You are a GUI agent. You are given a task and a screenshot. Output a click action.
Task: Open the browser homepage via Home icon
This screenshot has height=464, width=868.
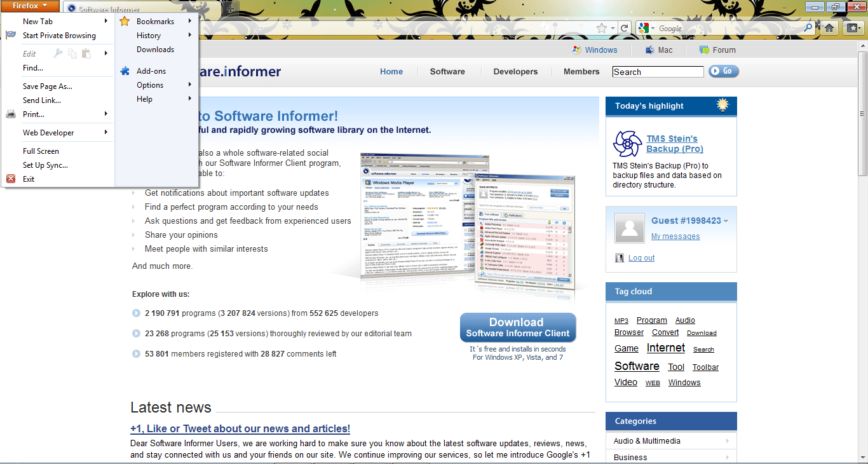coord(831,27)
